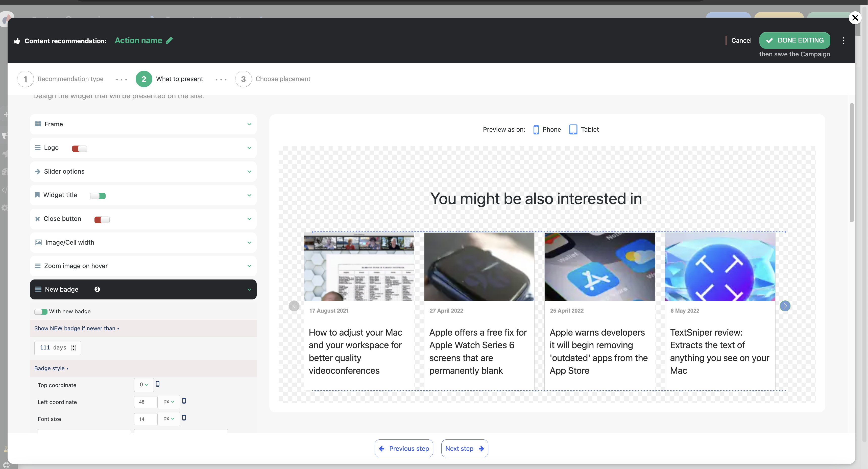
Task: Collapse Show NEW badge if newer than
Action: coord(77,329)
